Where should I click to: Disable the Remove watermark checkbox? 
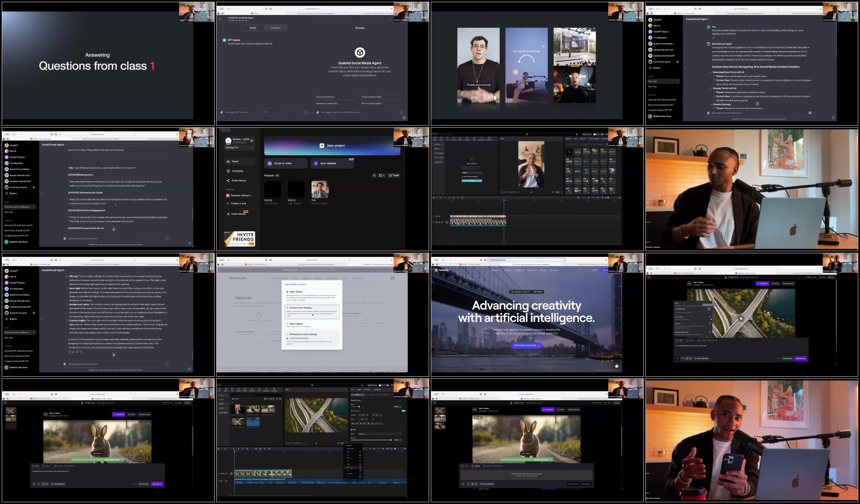(710, 332)
